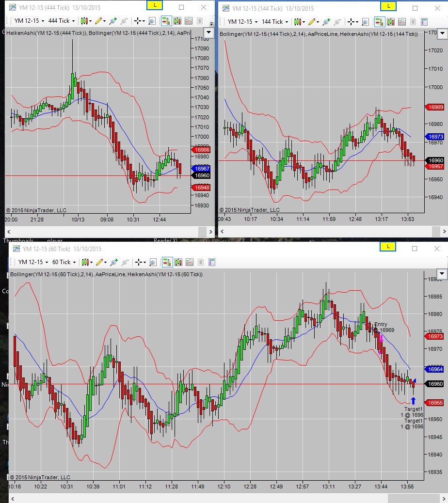
Task: Open YM 12-15 instrument dropdown in 60 Tick window
Action: click(x=33, y=262)
